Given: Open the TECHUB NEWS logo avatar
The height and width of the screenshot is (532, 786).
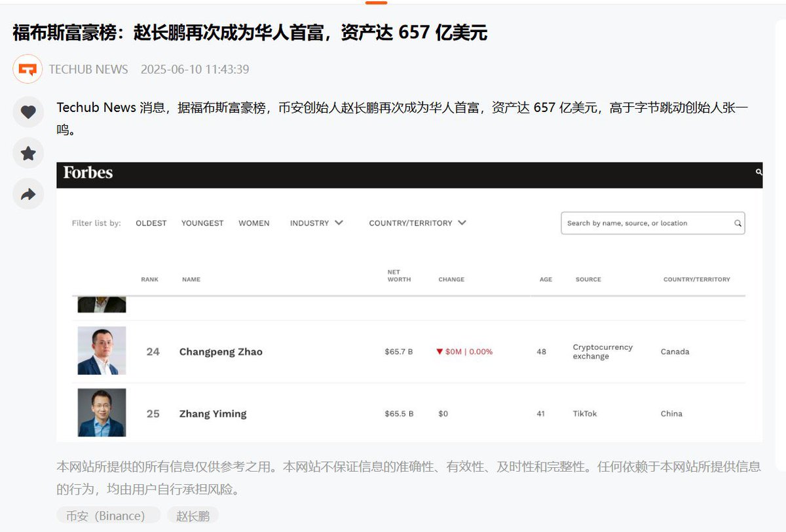Looking at the screenshot, I should 28,69.
